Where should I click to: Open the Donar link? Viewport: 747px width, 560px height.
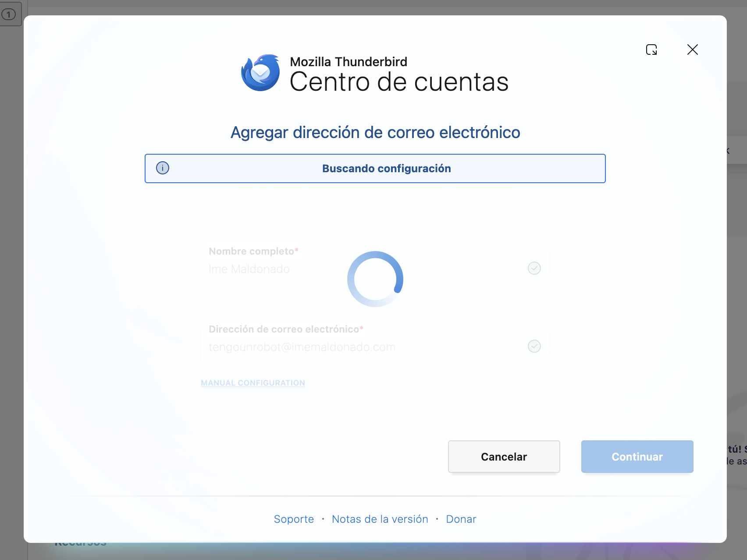461,519
